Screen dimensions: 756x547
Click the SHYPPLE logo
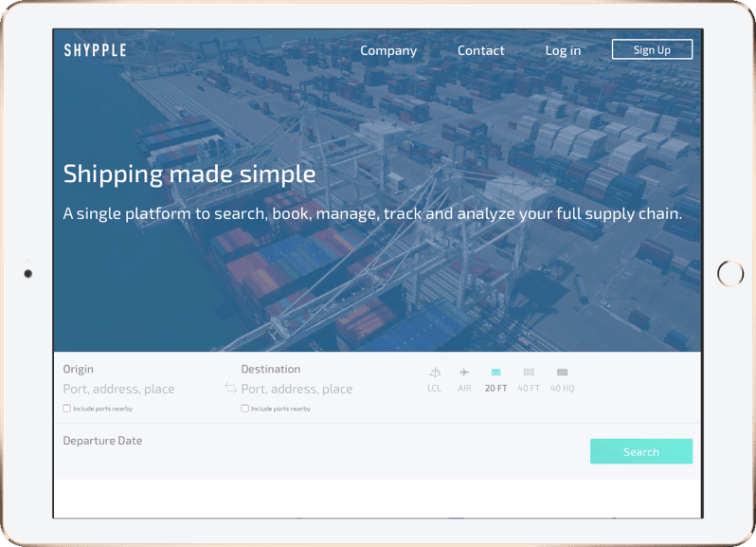[x=95, y=50]
